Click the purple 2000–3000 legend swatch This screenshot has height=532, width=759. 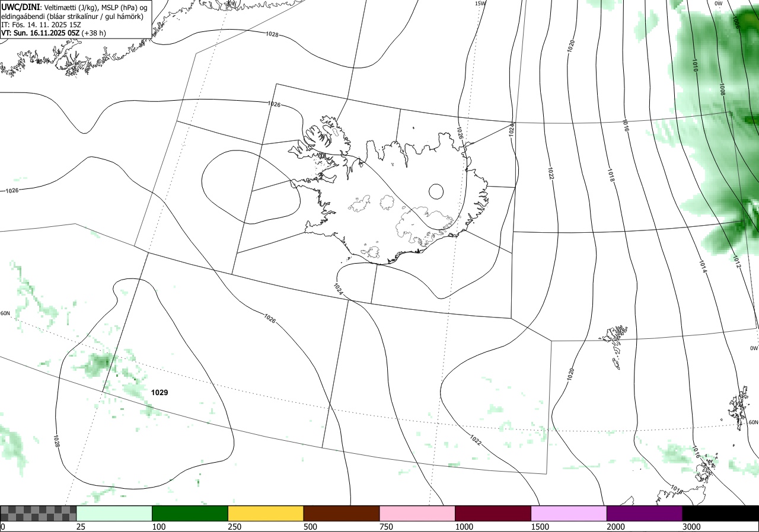(645, 513)
